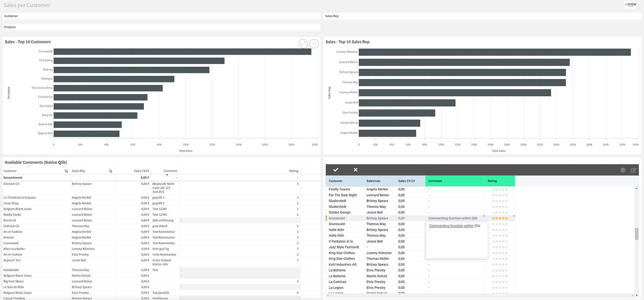This screenshot has width=644, height=300.
Task: Expand Top 10 Customers chart to fullscreen
Action: coord(303,44)
